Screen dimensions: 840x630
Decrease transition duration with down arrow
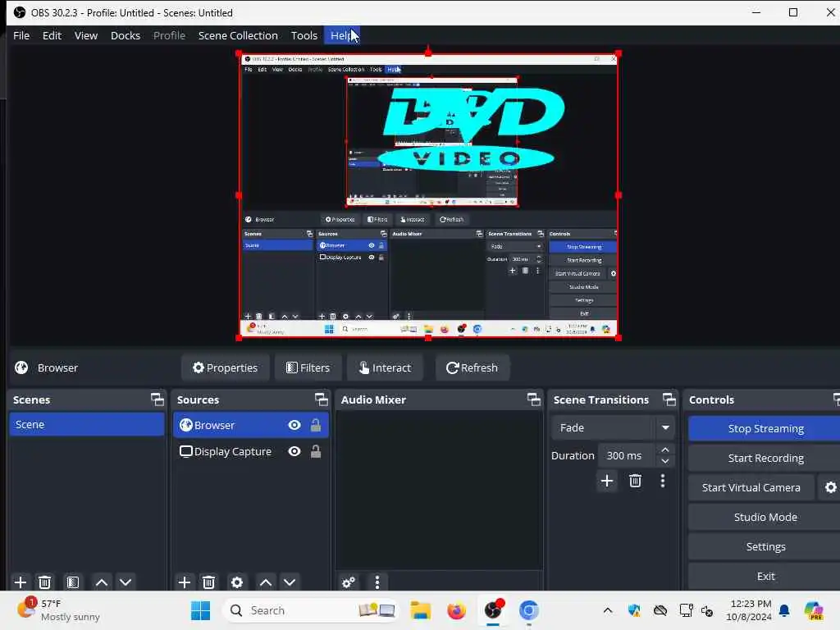point(664,461)
